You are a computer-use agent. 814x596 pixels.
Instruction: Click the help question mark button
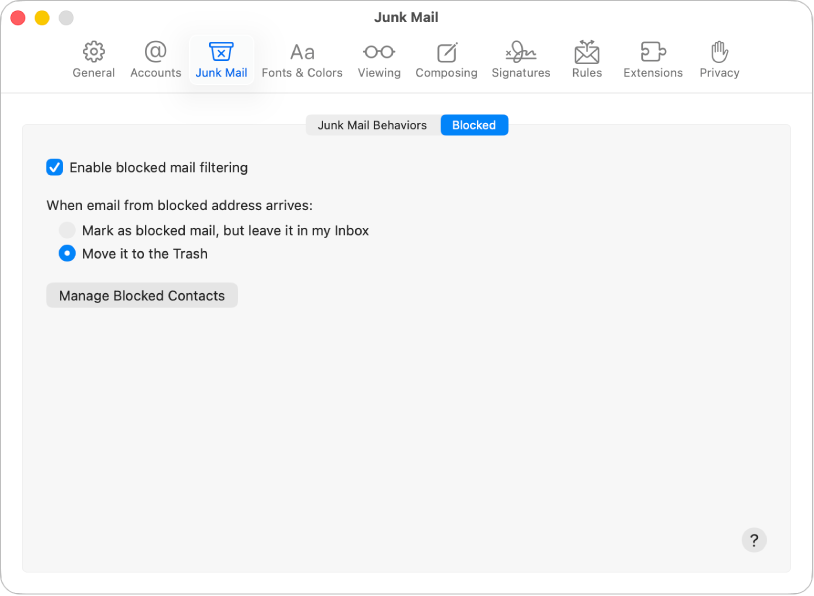tap(754, 540)
